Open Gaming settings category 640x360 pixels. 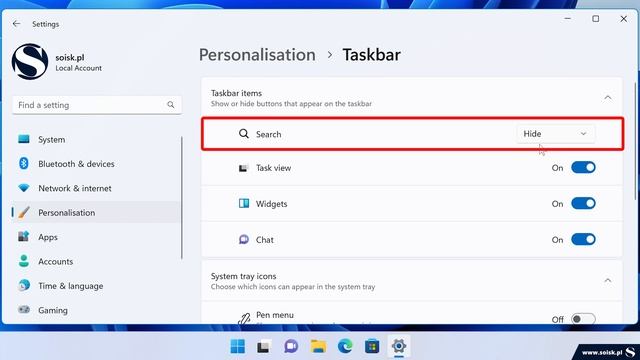[x=96, y=310]
